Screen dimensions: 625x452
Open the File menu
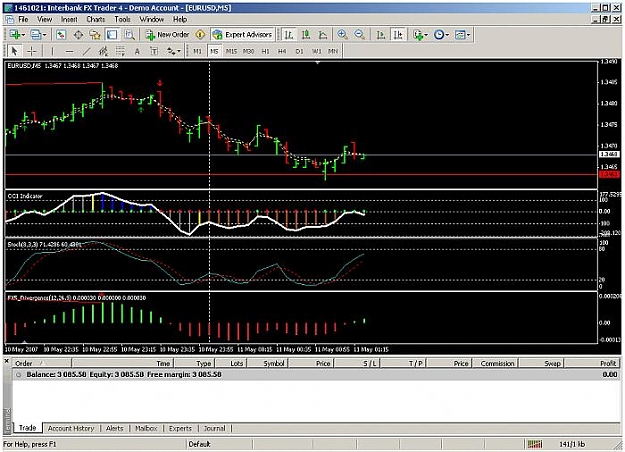coord(23,19)
